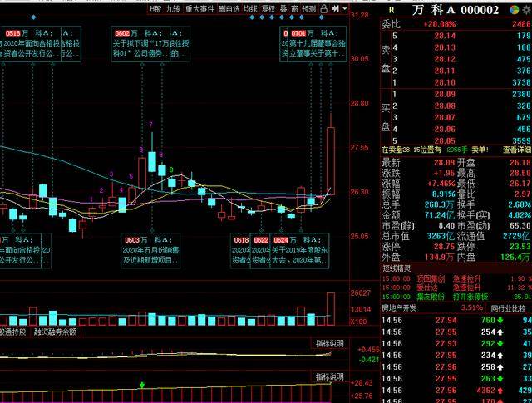The image size is (532, 403).
Task: Click the green arrow signal marker
Action: click(x=142, y=385)
